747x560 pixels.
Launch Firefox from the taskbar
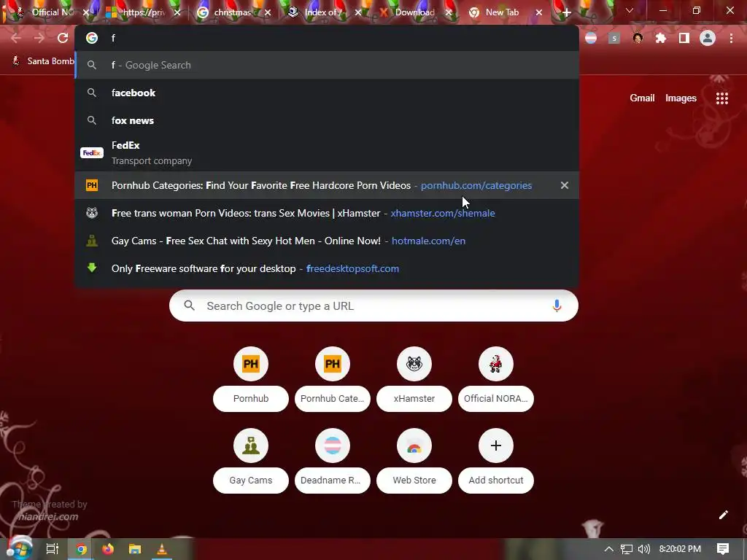tap(108, 549)
